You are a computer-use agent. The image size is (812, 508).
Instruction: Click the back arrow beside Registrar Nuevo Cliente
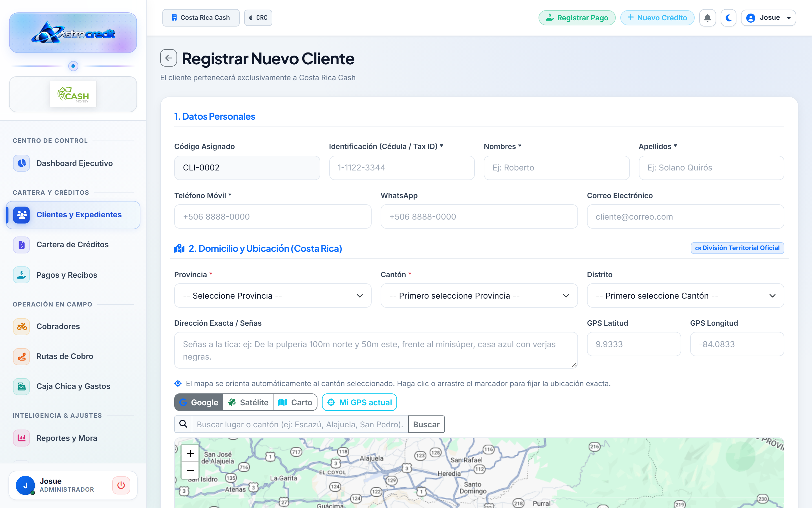coord(168,58)
